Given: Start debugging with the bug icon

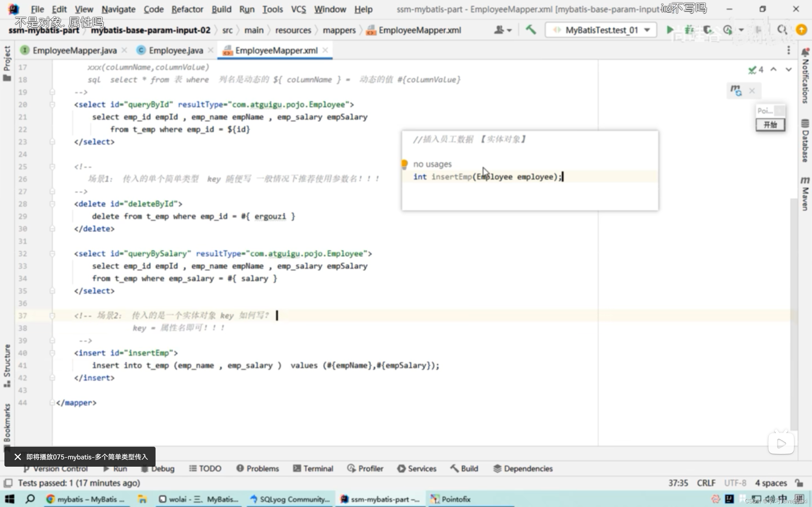Looking at the screenshot, I should click(x=689, y=30).
